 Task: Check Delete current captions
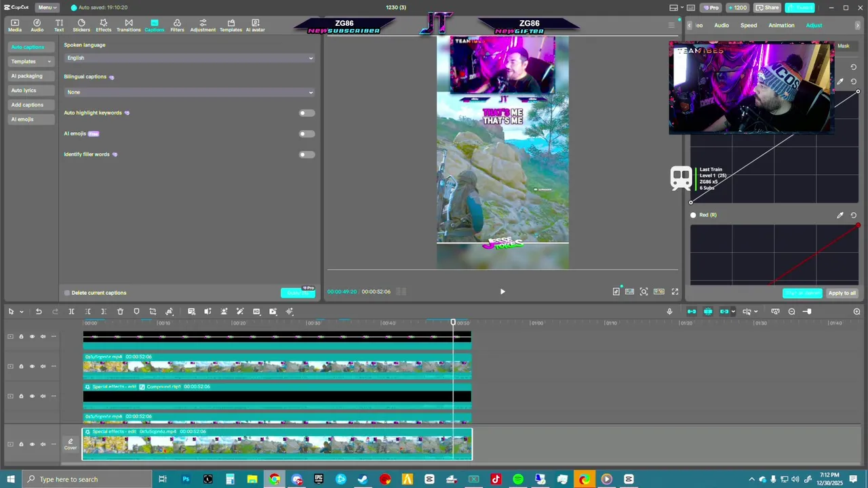[x=67, y=293]
